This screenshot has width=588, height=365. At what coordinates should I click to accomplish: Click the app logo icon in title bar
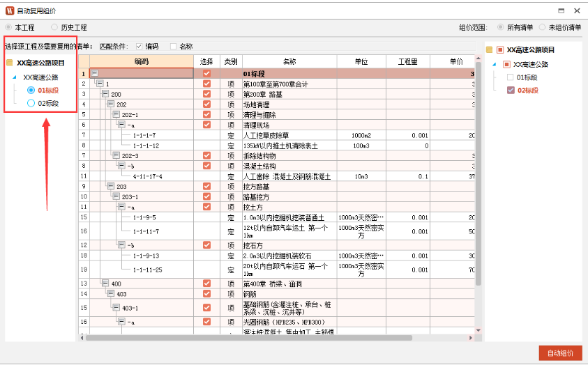click(8, 11)
